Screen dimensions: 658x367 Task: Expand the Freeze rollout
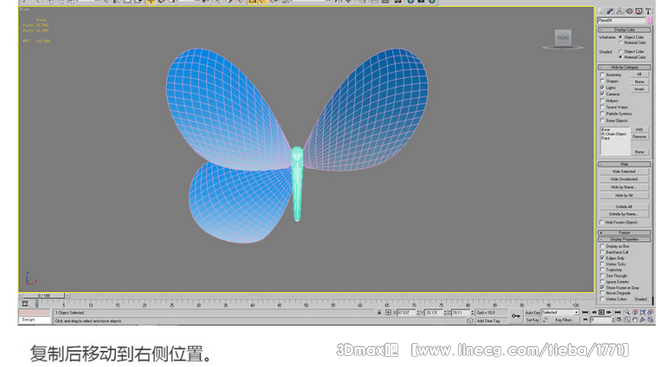624,232
